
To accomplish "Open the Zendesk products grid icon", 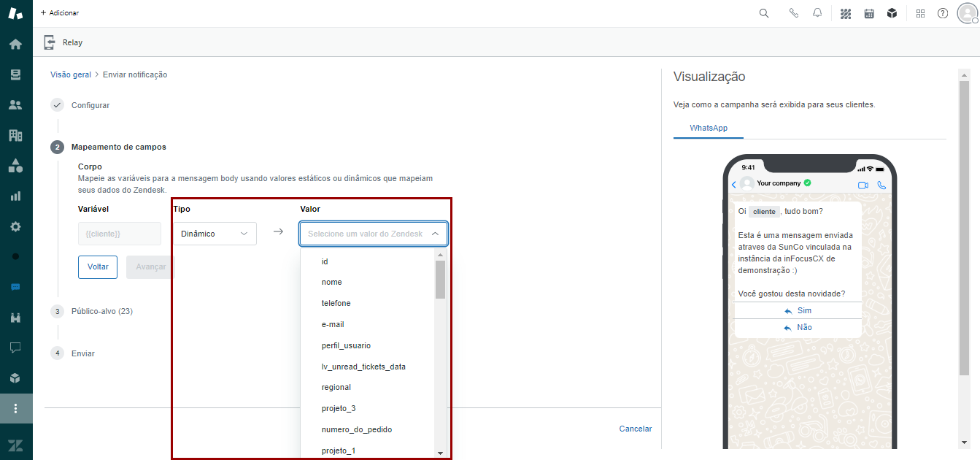I will click(920, 13).
